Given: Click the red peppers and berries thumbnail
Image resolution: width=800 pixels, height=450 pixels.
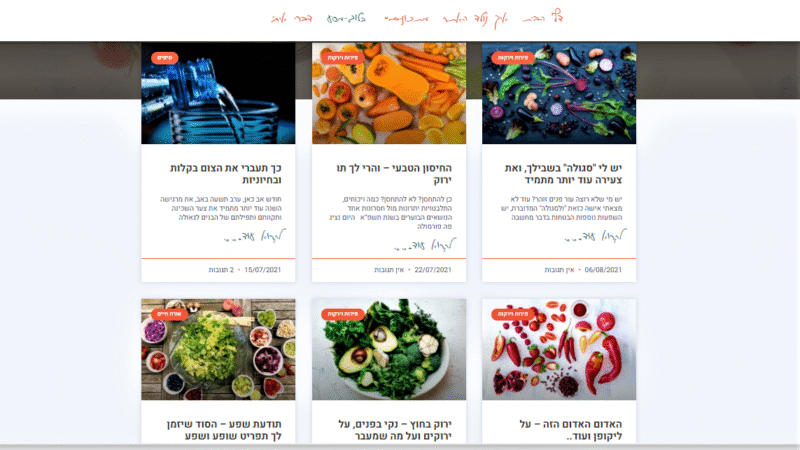Looking at the screenshot, I should coord(559,349).
